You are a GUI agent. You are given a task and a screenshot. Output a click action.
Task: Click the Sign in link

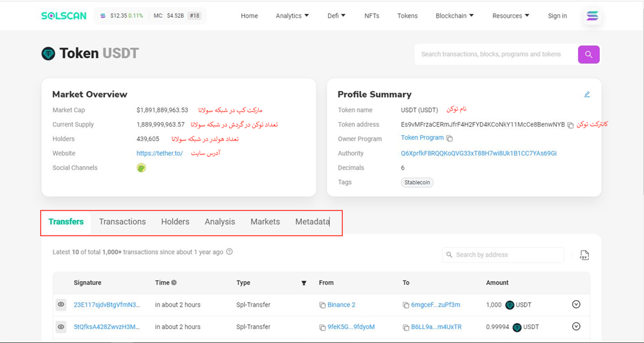(557, 16)
